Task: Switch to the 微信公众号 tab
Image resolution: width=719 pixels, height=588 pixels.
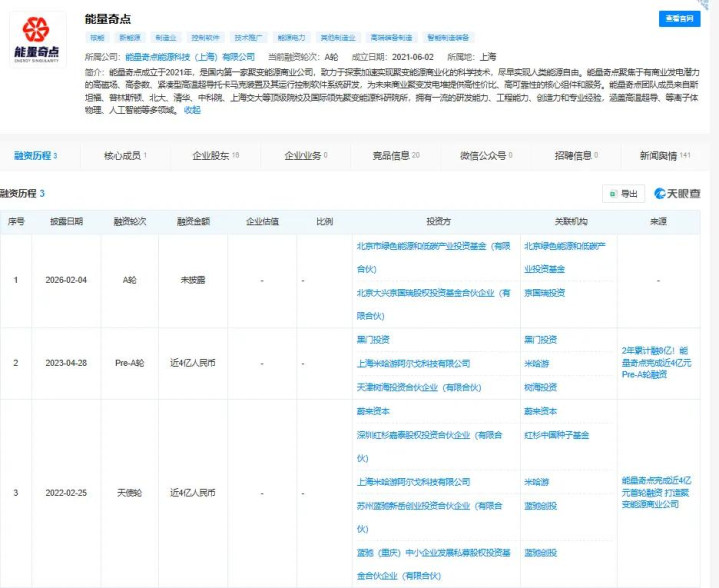Action: [486, 156]
